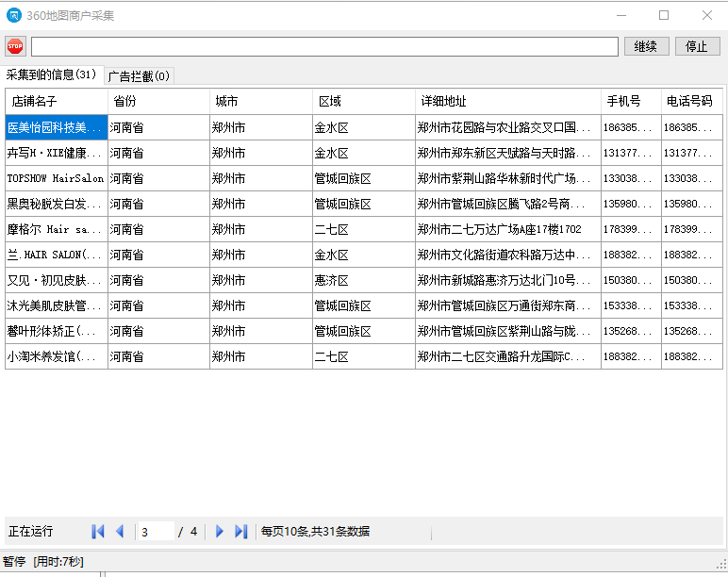Select the TOPSHOW HairSalon shop cell
Viewport: 728px width, 577px height.
click(57, 179)
